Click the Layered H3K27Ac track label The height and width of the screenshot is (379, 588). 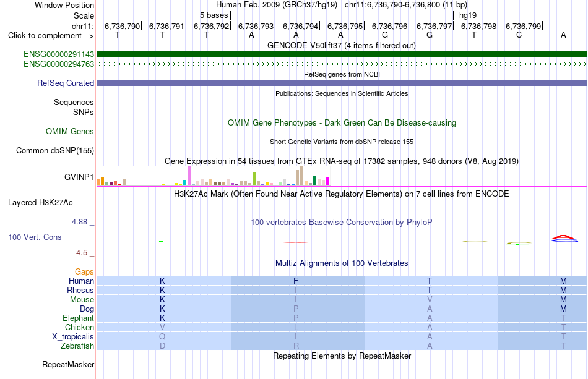40,203
